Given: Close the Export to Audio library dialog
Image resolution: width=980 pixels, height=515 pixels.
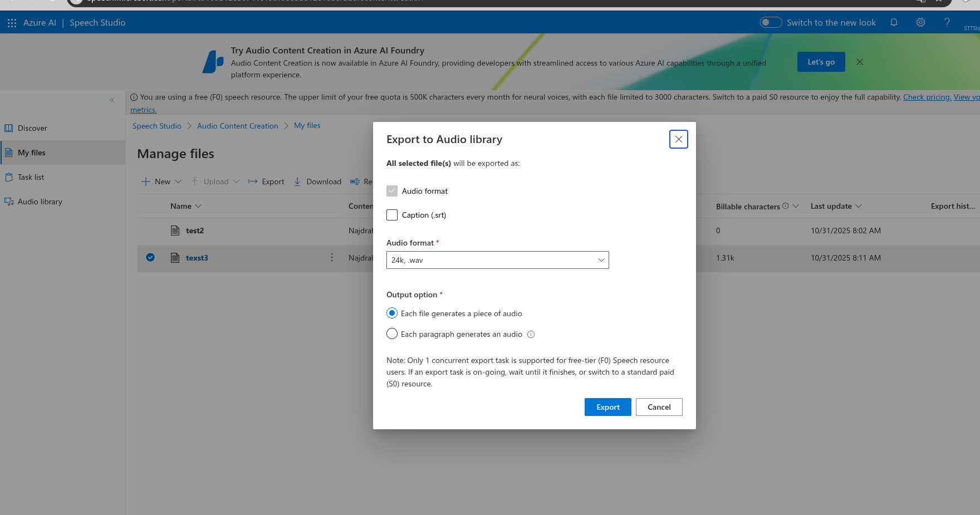Looking at the screenshot, I should pyautogui.click(x=678, y=139).
